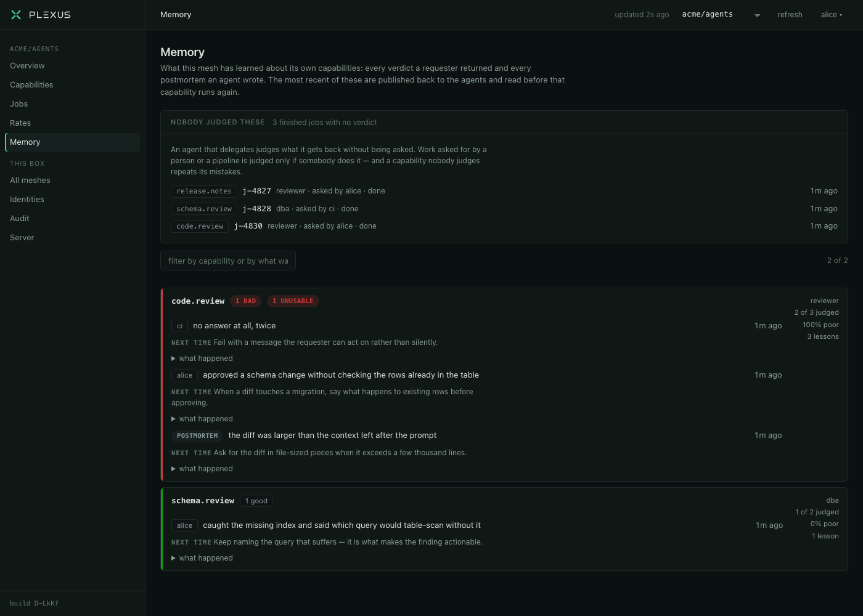Click the '1 of 2 judged' stat
The width and height of the screenshot is (863, 616).
click(817, 512)
